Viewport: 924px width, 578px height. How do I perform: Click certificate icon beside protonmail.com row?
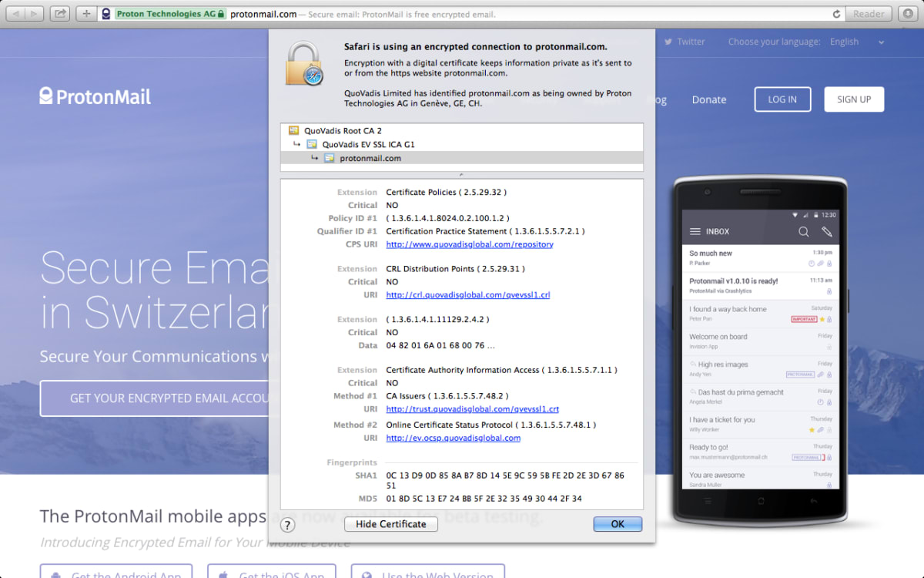[330, 158]
